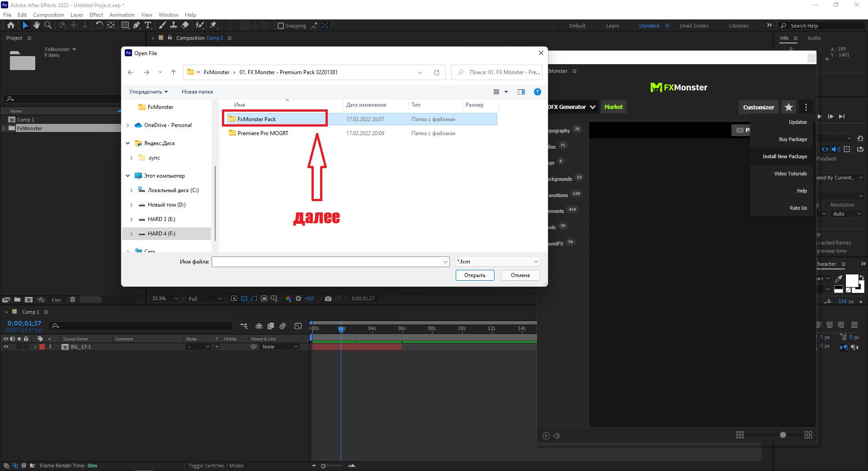Viewport: 868px width, 471px height.
Task: Select the Selection arrow tool
Action: (25, 25)
